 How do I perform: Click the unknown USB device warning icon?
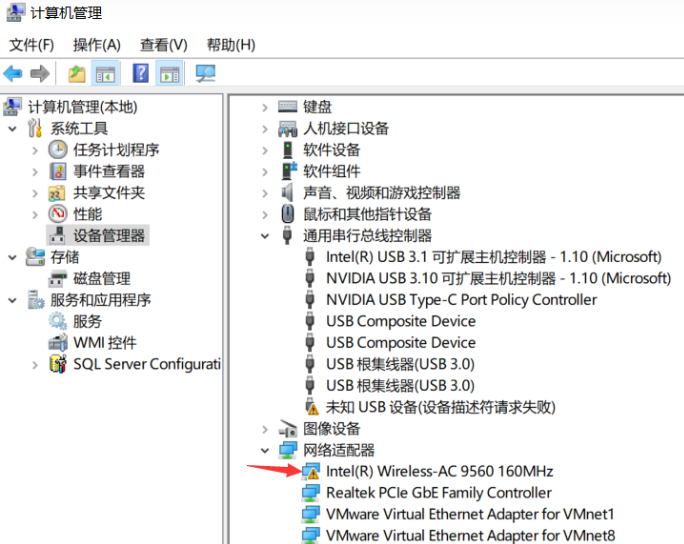coord(311,407)
